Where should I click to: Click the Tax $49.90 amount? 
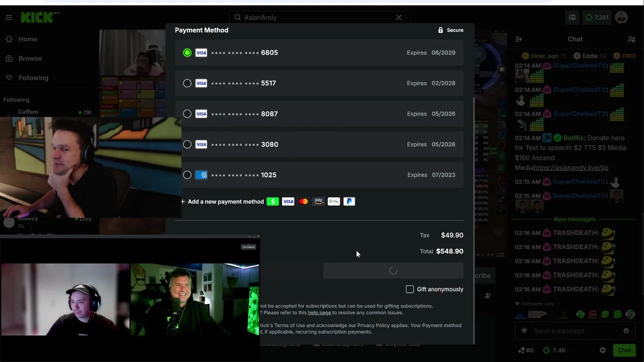point(452,235)
